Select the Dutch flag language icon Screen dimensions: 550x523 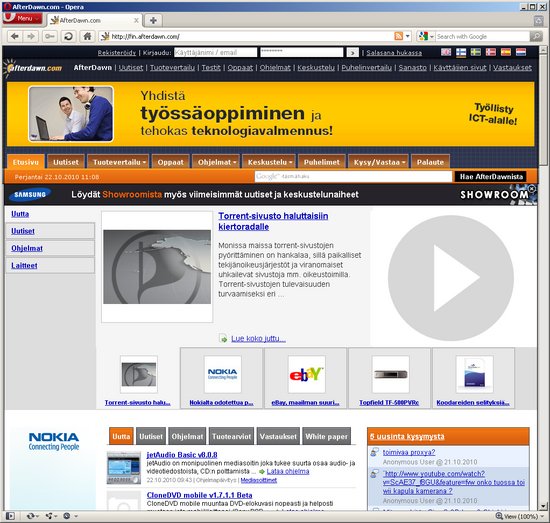[x=521, y=52]
